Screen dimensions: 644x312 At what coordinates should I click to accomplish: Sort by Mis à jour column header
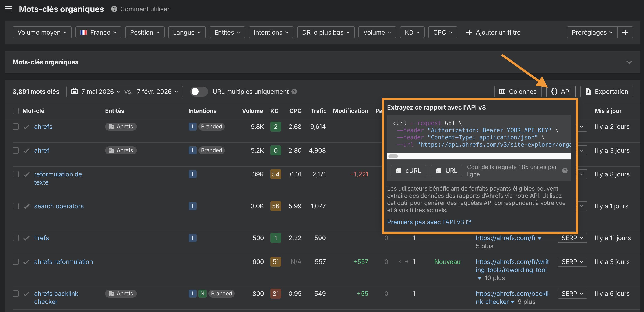tap(608, 111)
